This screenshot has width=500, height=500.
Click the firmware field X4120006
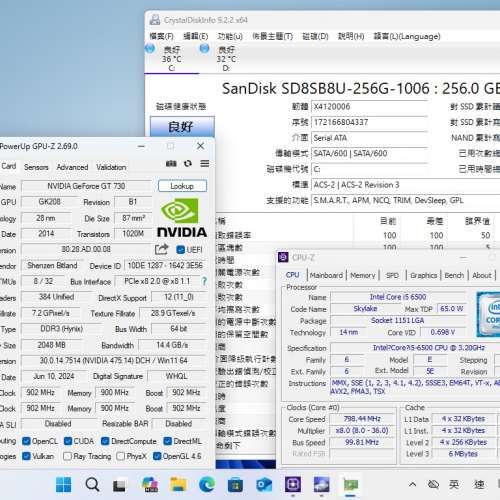click(x=369, y=107)
